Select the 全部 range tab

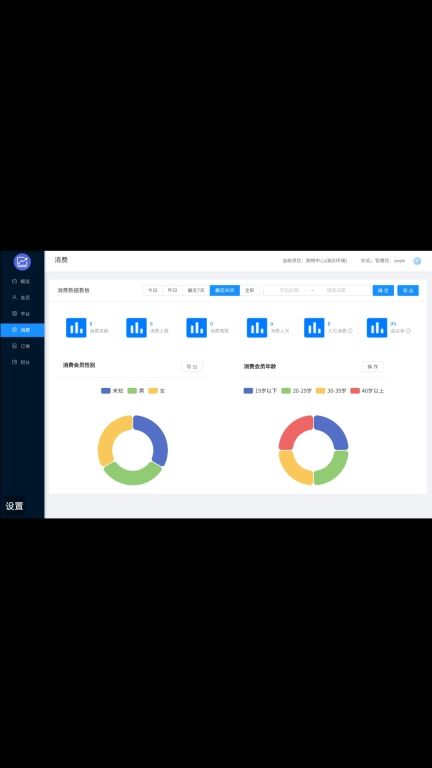pyautogui.click(x=250, y=290)
